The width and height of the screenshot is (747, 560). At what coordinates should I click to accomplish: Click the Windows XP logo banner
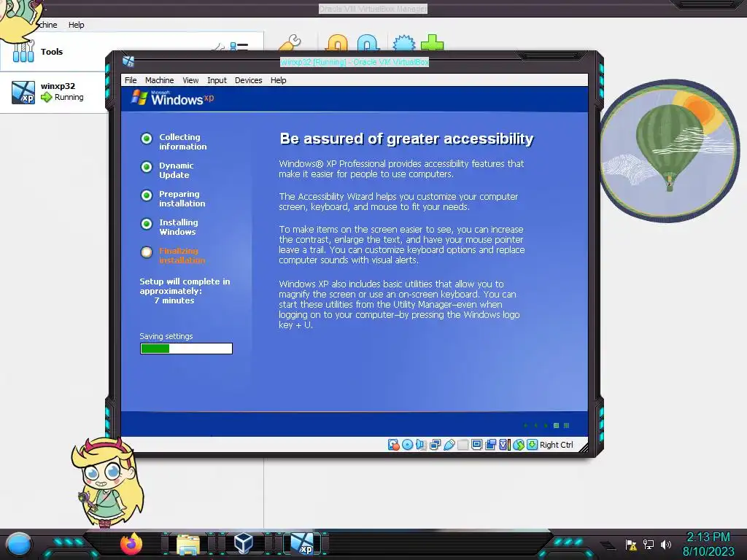pos(172,98)
